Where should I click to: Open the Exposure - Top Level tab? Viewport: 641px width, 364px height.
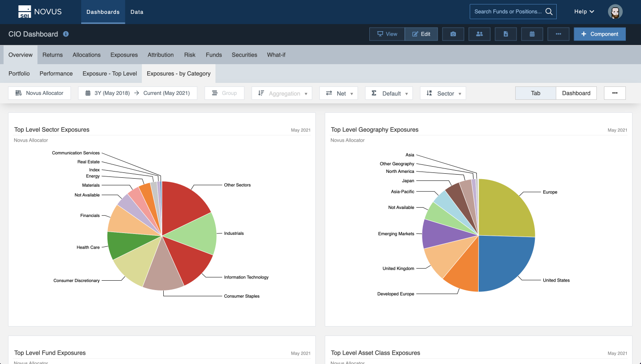110,73
